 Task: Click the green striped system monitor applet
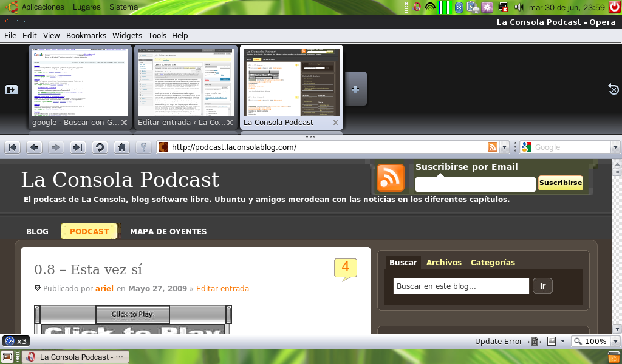coord(445,7)
